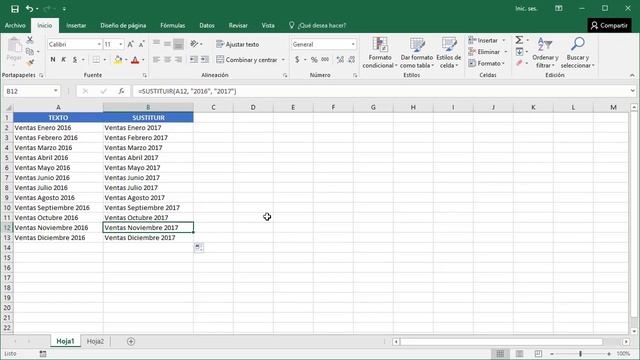Screen dimensions: 640x360
Task: Open Ordenar y filtrar menu
Action: coord(545,53)
